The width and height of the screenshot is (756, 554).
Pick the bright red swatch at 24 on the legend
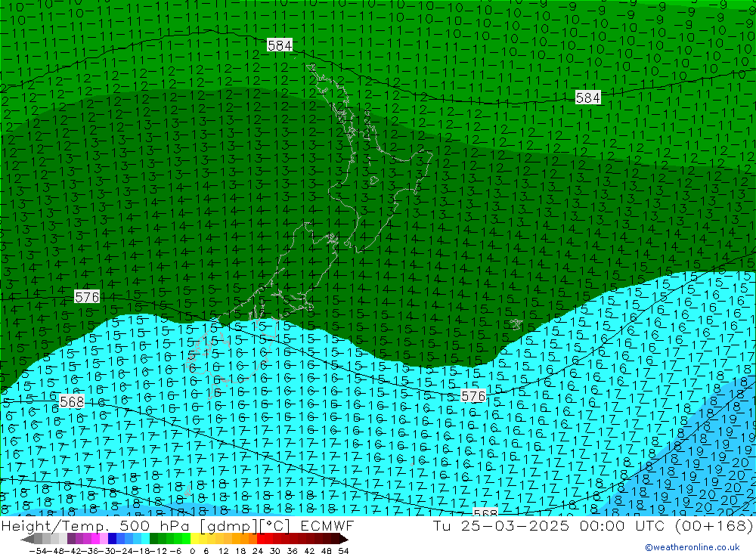coord(261,539)
